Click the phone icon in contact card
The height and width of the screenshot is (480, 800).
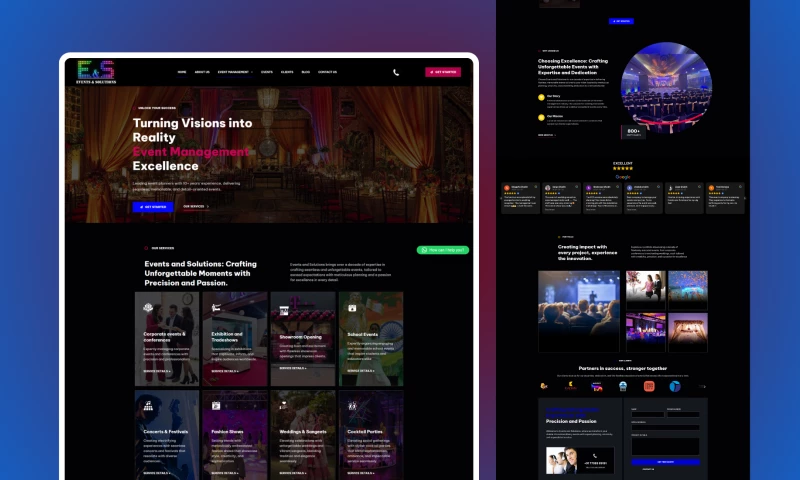click(595, 456)
